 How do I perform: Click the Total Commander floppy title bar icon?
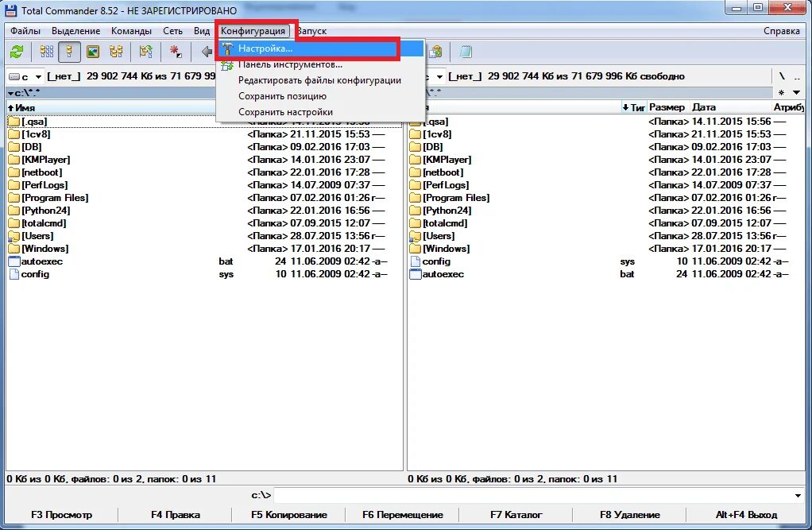coord(11,10)
